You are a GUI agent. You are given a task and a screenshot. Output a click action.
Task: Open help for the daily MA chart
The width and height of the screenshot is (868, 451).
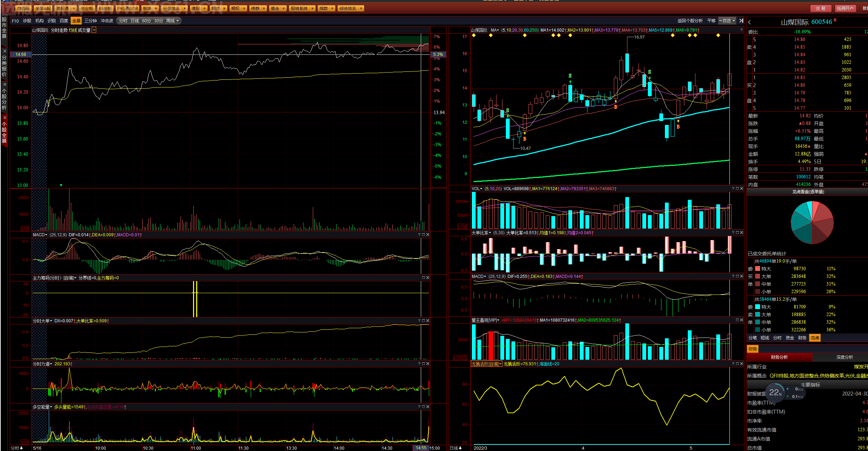(742, 30)
